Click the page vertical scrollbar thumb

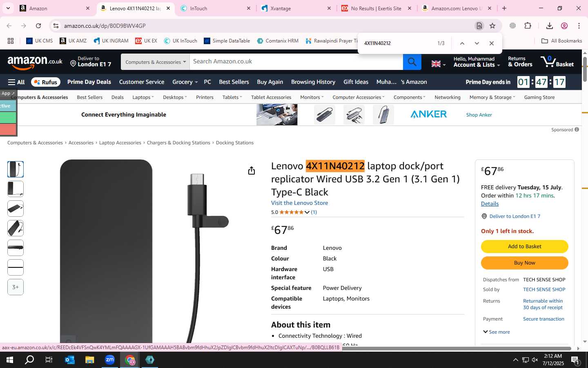tap(585, 69)
